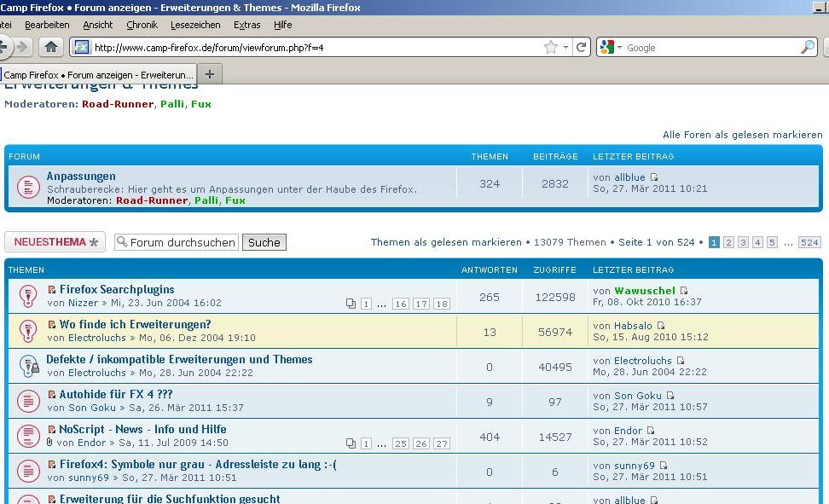829x504 pixels.
Task: View latest Anpassungen post icon next to allblue
Action: coord(654,177)
